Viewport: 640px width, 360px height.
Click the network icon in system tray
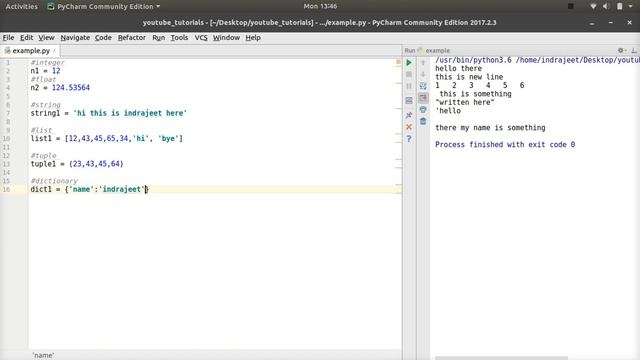coord(593,6)
